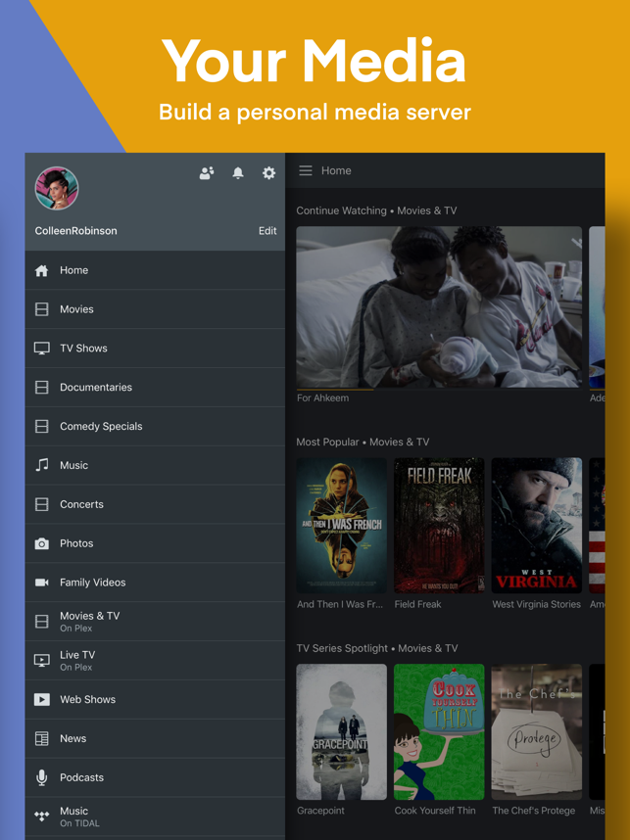This screenshot has height=840, width=630.
Task: Click ColleenRobinson profile avatar
Action: pyautogui.click(x=57, y=188)
